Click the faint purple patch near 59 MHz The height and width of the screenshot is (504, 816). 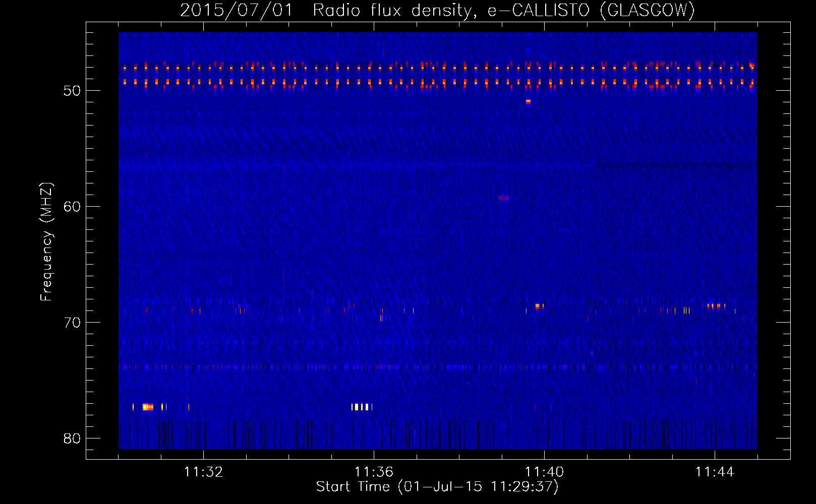click(504, 198)
